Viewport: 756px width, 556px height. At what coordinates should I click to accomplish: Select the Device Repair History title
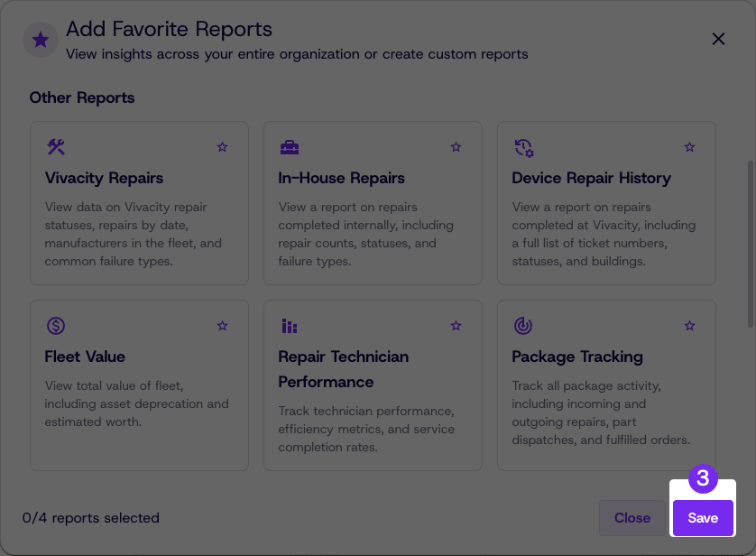pyautogui.click(x=591, y=178)
